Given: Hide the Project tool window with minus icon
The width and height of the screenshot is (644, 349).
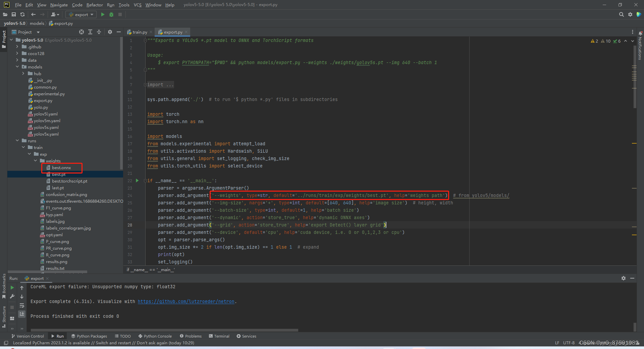Looking at the screenshot, I should coord(118,32).
